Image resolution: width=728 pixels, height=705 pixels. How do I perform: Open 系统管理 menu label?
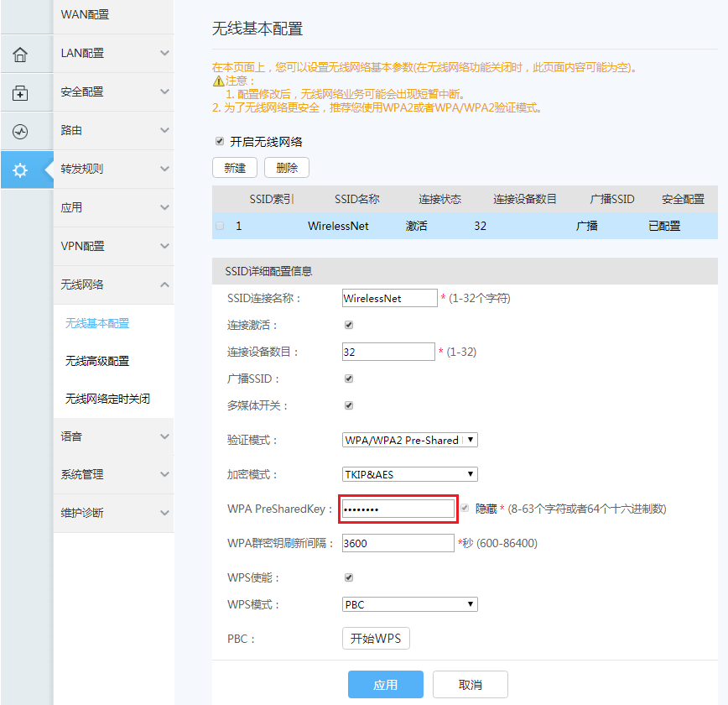tap(82, 474)
